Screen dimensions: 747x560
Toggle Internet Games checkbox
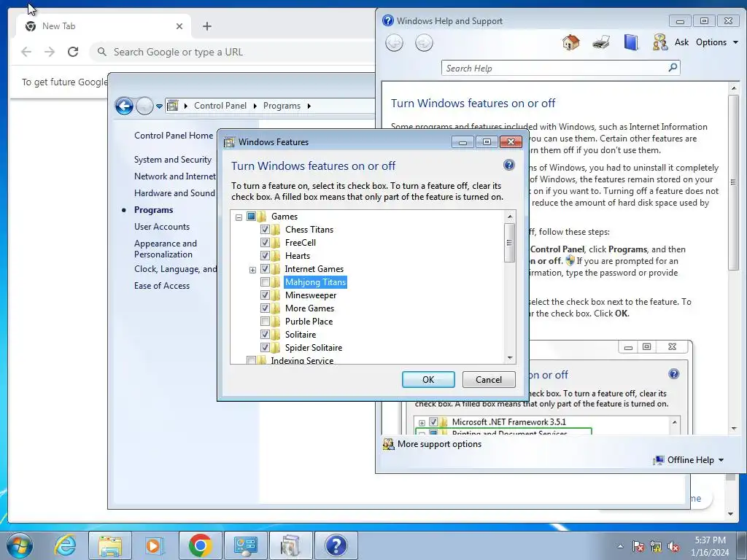pos(265,268)
